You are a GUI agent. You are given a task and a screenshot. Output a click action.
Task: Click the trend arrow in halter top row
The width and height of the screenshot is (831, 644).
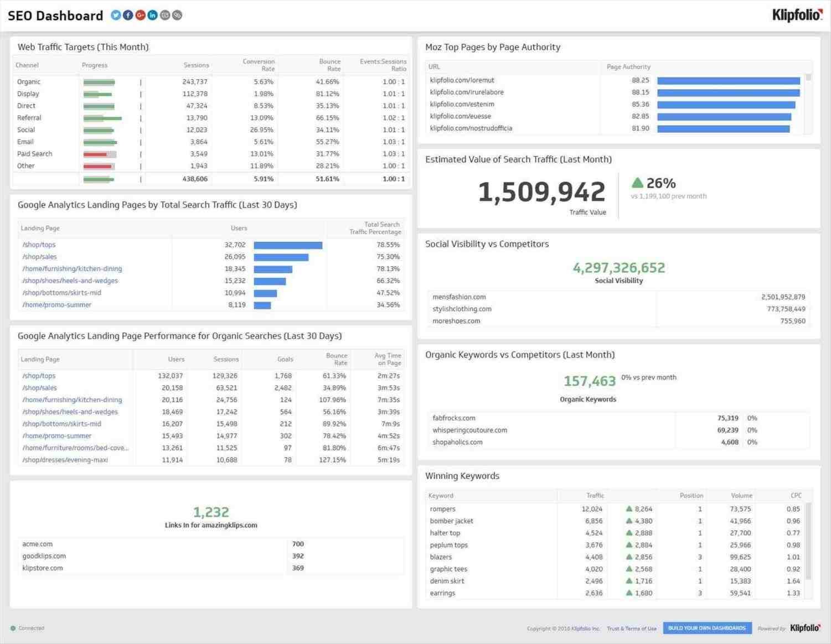[629, 533]
